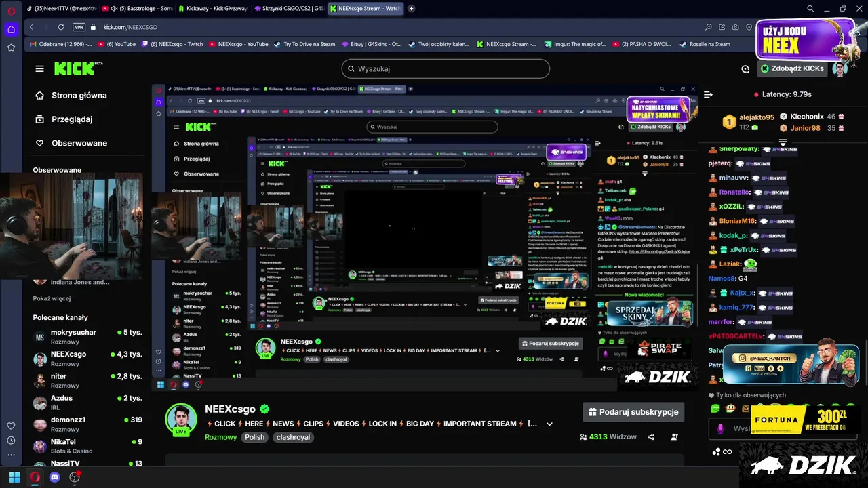Click the find-in-page magnifier in address bar
The height and width of the screenshot is (488, 868).
pyautogui.click(x=709, y=27)
